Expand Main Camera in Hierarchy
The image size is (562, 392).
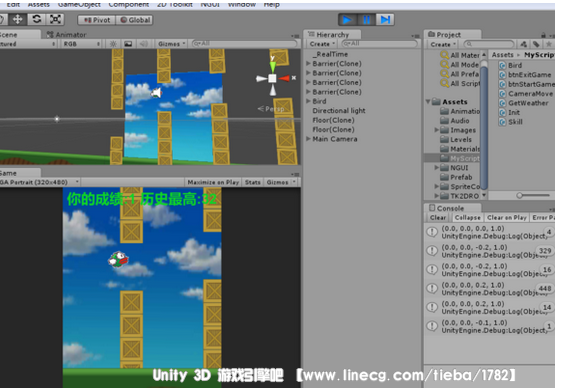click(x=308, y=139)
